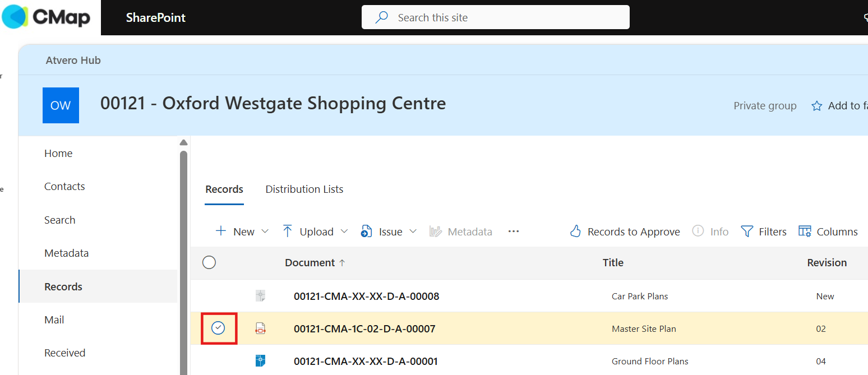Image resolution: width=868 pixels, height=375 pixels.
Task: Click the Issue button label
Action: pos(391,232)
